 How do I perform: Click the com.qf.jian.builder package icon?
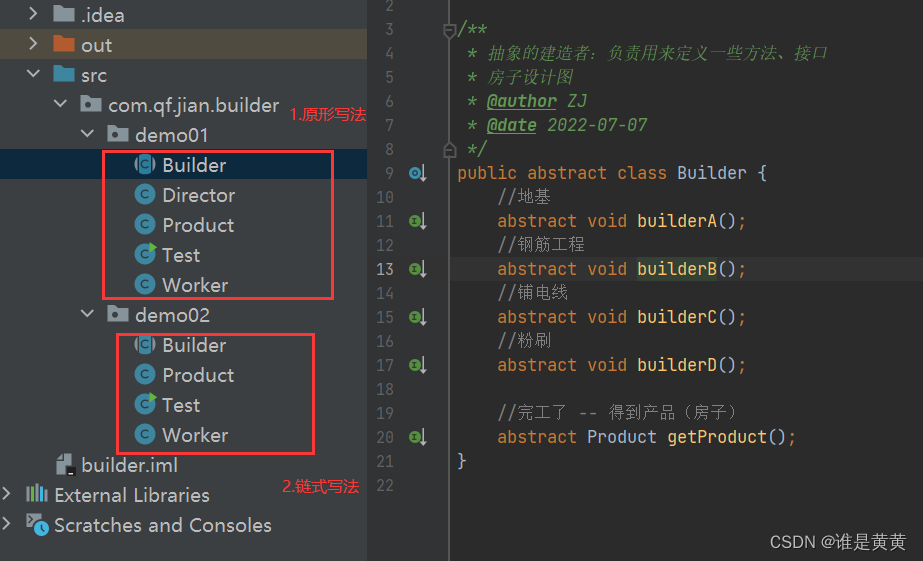point(91,104)
